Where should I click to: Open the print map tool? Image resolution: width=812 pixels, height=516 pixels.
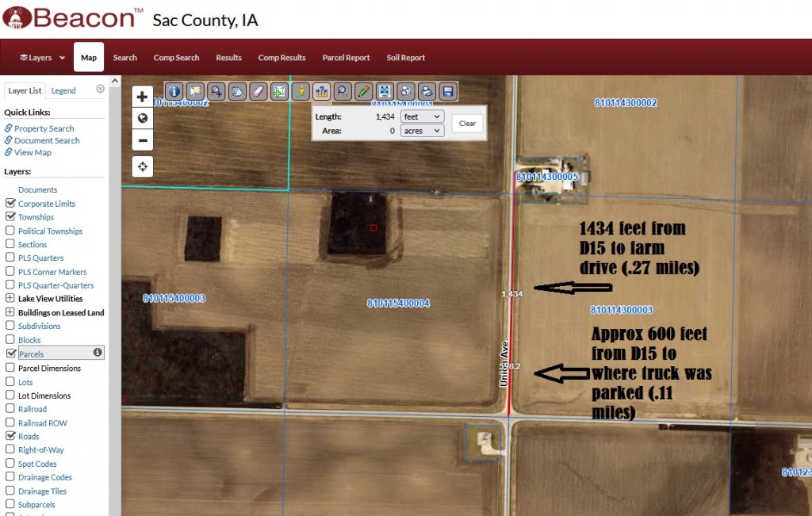[426, 91]
